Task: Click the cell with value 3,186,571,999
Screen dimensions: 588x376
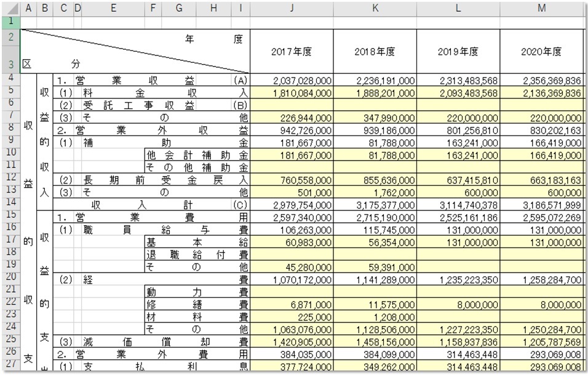Action: click(x=542, y=205)
